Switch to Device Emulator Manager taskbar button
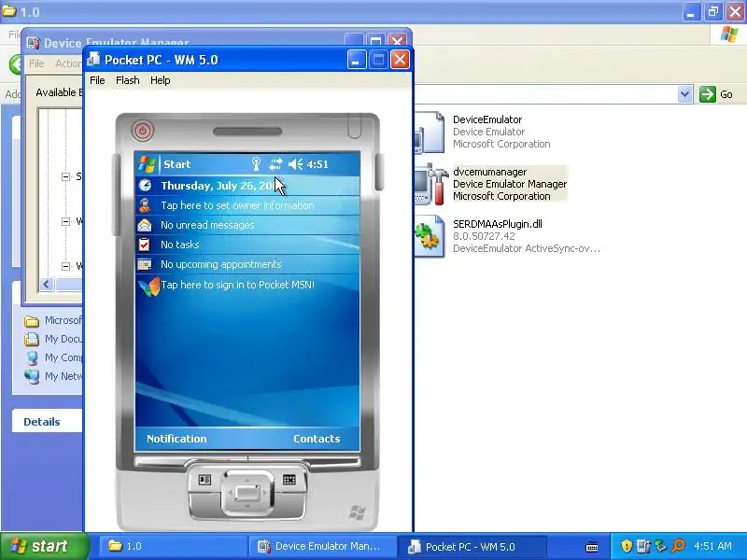747x560 pixels. [322, 546]
